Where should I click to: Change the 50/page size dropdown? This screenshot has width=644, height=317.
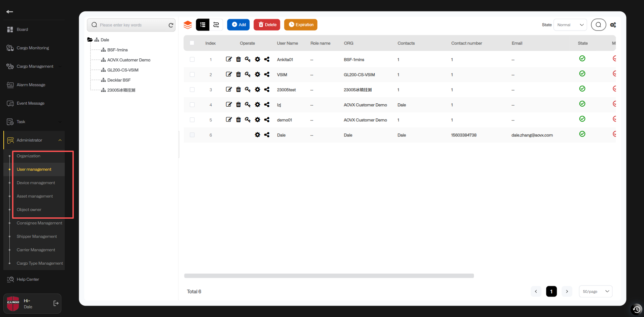(x=595, y=292)
